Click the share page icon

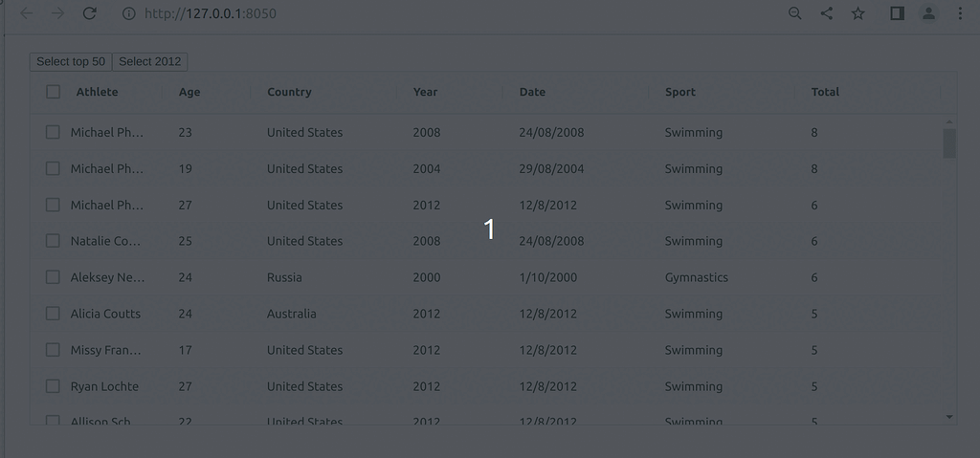pos(826,13)
